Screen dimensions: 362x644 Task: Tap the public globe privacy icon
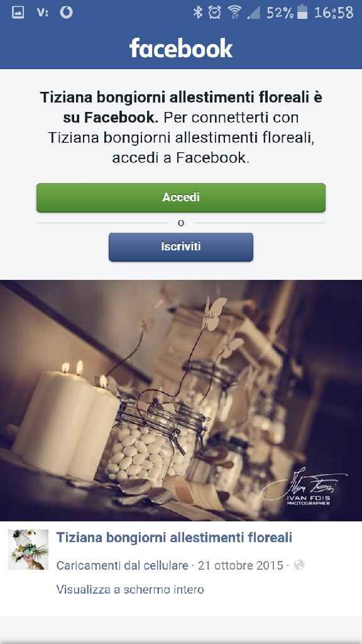[x=299, y=565]
